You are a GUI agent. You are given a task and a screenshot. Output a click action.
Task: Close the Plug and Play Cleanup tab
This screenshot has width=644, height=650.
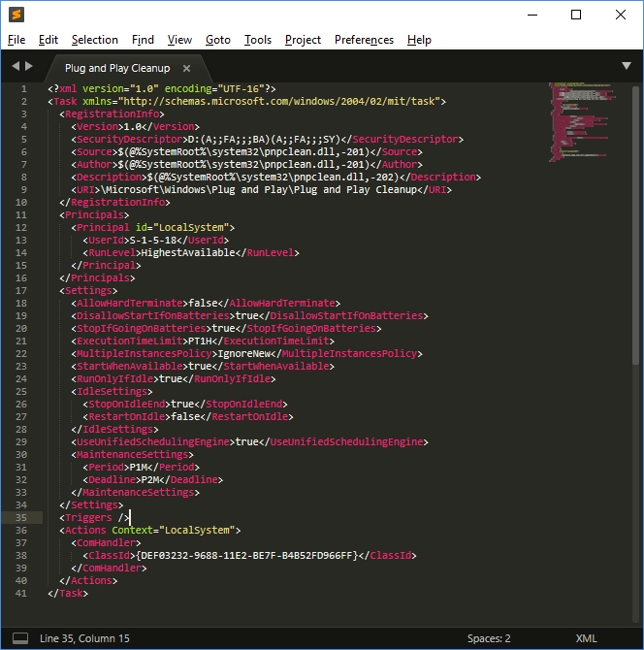point(186,69)
